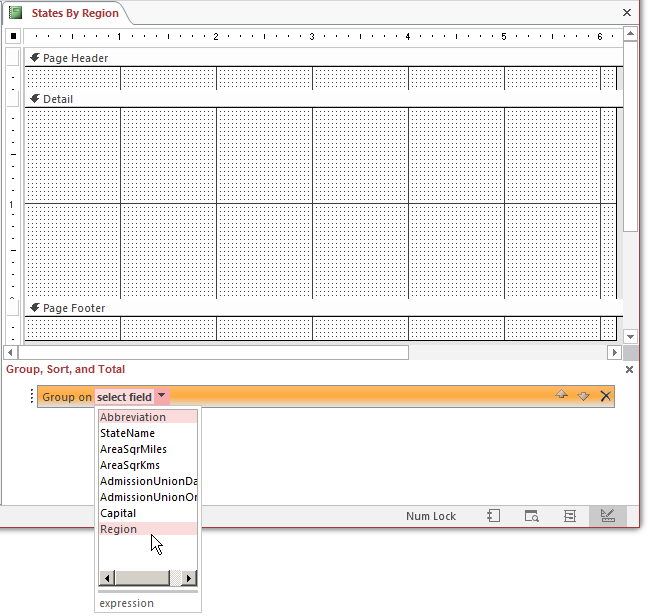This screenshot has width=648, height=616.
Task: Open the select field dropdown arrow
Action: pos(162,397)
